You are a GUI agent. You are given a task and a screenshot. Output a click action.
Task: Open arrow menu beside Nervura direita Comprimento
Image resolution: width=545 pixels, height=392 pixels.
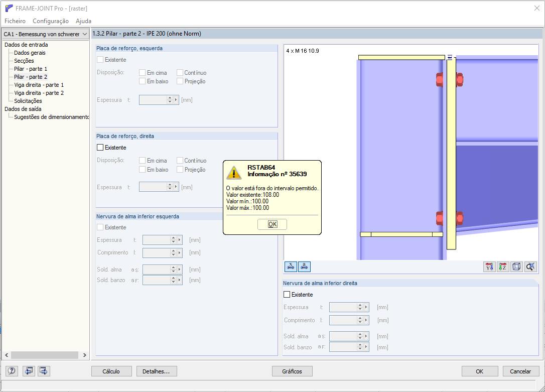point(366,320)
